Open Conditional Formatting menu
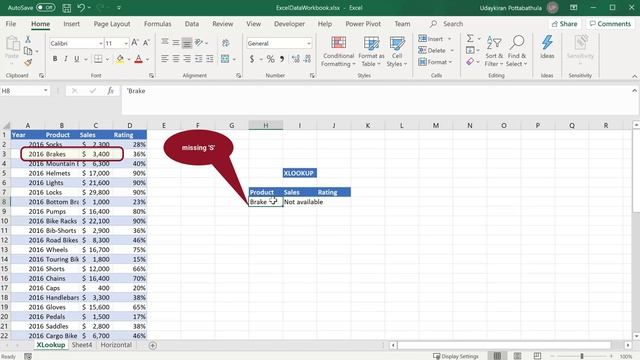 [x=338, y=51]
